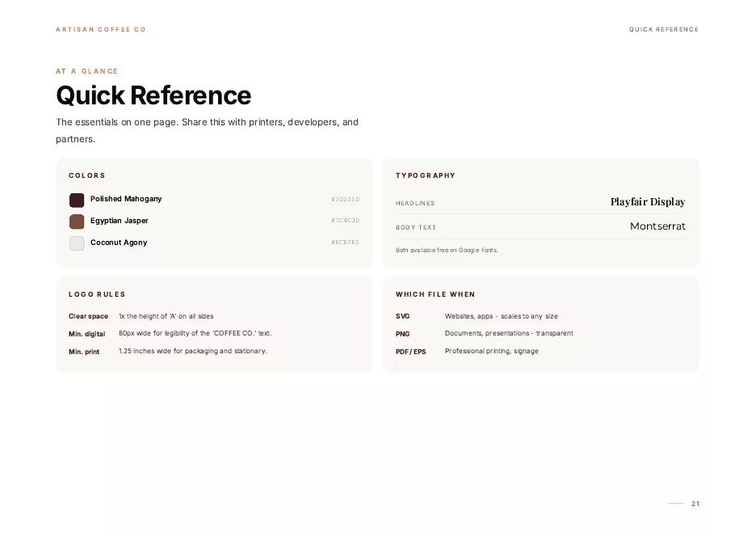The image size is (756, 536).
Task: Click "Both available free on Google Fonts." note
Action: coord(447,250)
